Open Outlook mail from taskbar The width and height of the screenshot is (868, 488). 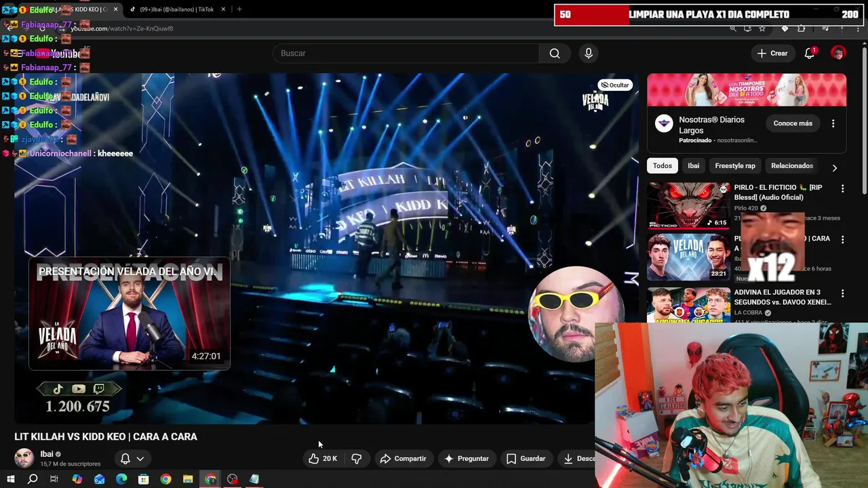pyautogui.click(x=99, y=480)
